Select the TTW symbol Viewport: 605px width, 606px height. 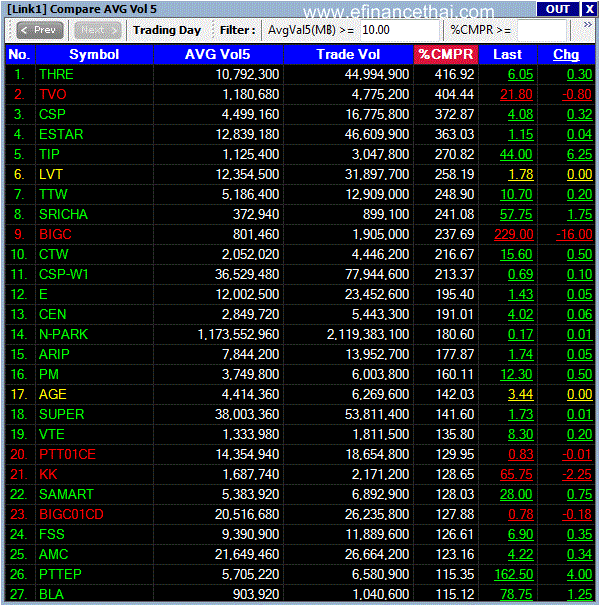pyautogui.click(x=53, y=194)
